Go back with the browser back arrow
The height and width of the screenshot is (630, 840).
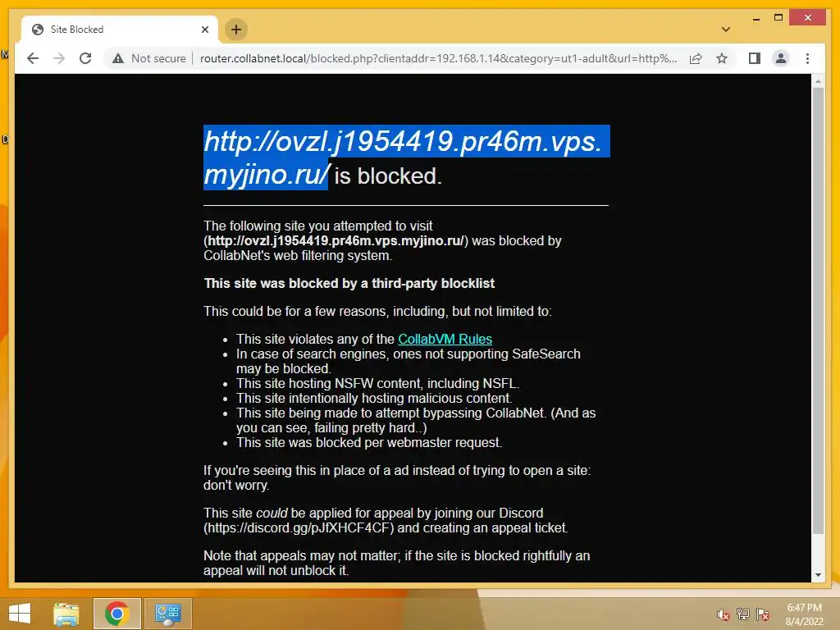click(33, 58)
